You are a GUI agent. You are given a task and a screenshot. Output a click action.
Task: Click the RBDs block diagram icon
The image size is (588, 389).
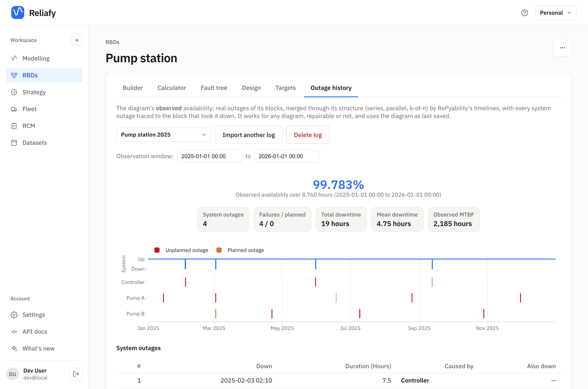(x=14, y=75)
